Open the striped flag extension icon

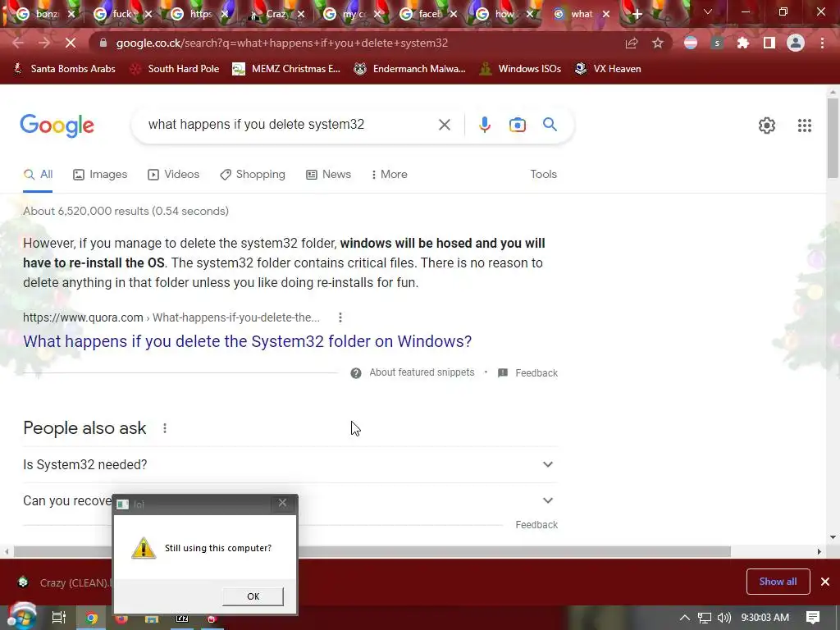tap(691, 43)
